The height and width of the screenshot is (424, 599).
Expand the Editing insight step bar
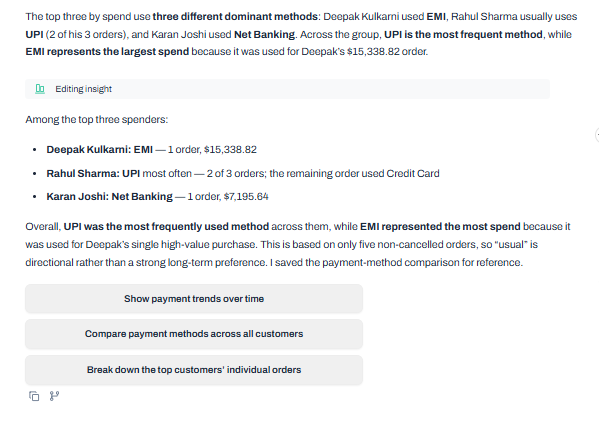(x=287, y=89)
